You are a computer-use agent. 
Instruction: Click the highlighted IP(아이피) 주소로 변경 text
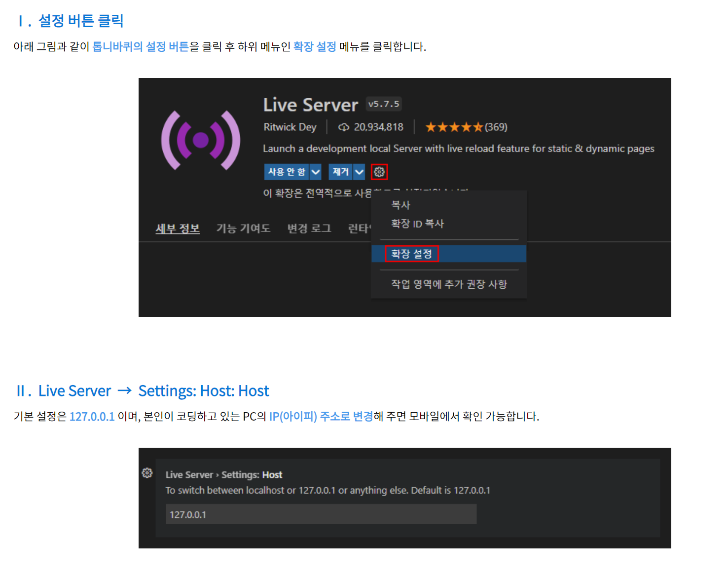[x=321, y=417]
